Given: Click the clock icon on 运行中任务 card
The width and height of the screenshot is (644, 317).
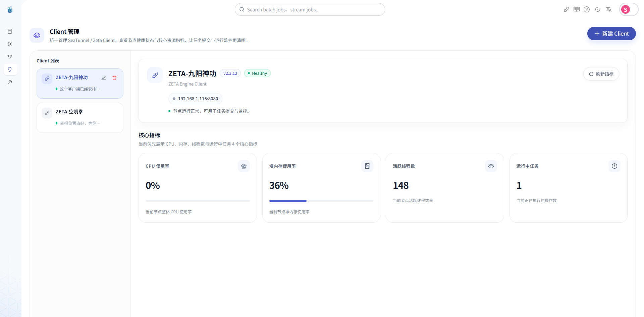Looking at the screenshot, I should click(x=614, y=166).
